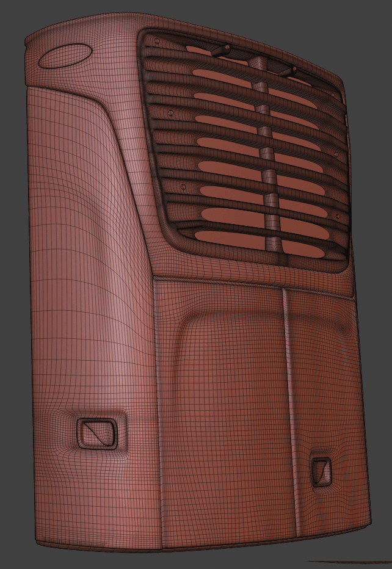Select the grille's central vertical post
392x569 pixels.
click(x=266, y=153)
